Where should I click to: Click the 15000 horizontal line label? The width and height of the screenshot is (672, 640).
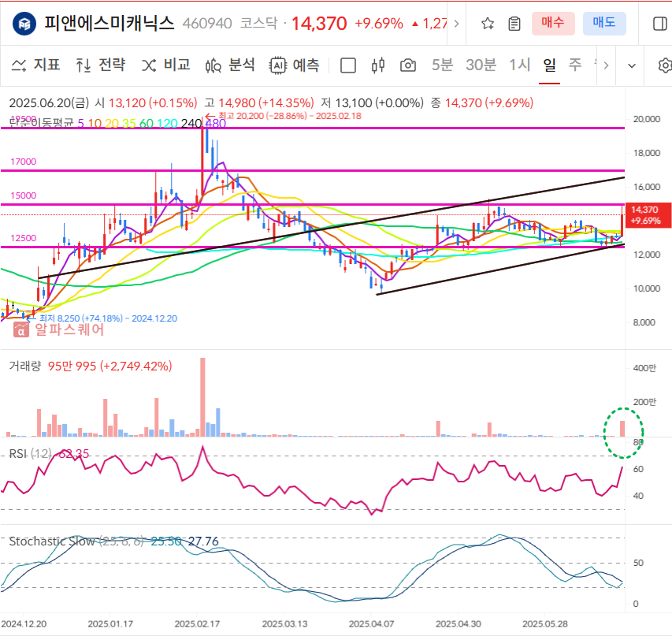(x=23, y=195)
